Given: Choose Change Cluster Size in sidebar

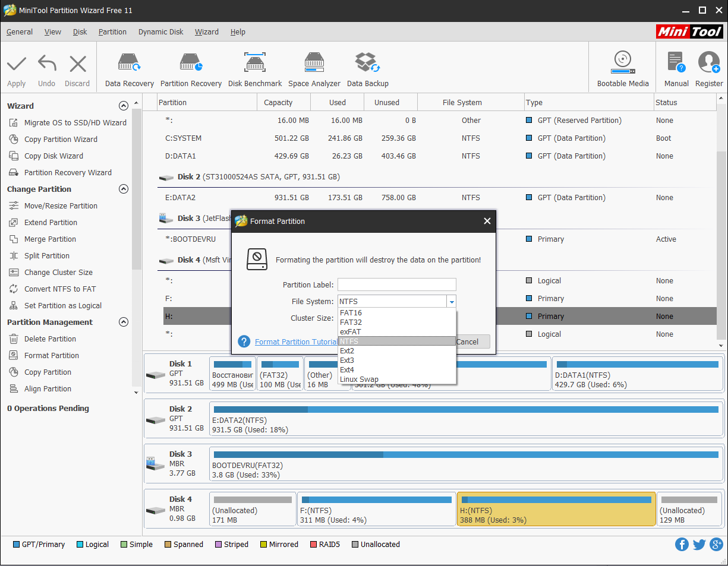Looking at the screenshot, I should tap(58, 273).
